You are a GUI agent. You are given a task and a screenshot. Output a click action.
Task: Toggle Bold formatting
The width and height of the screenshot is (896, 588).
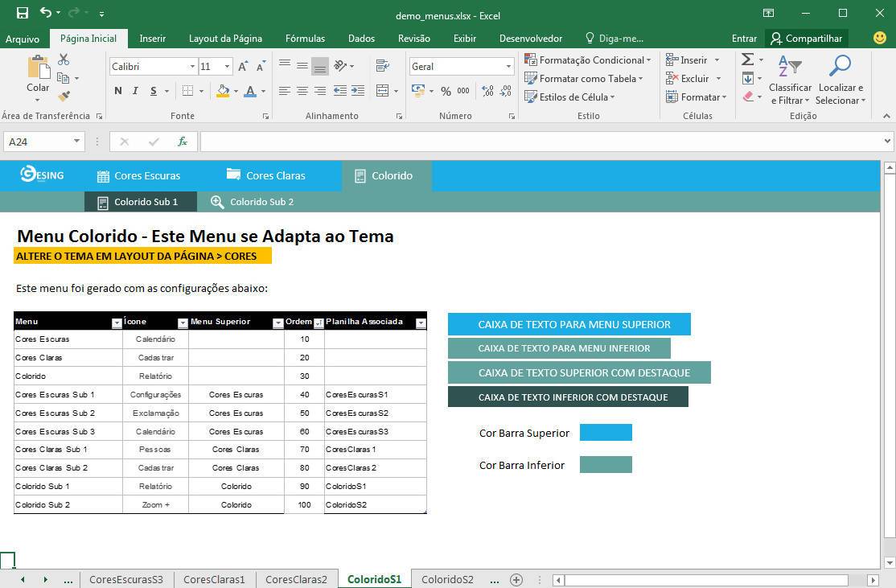[118, 91]
